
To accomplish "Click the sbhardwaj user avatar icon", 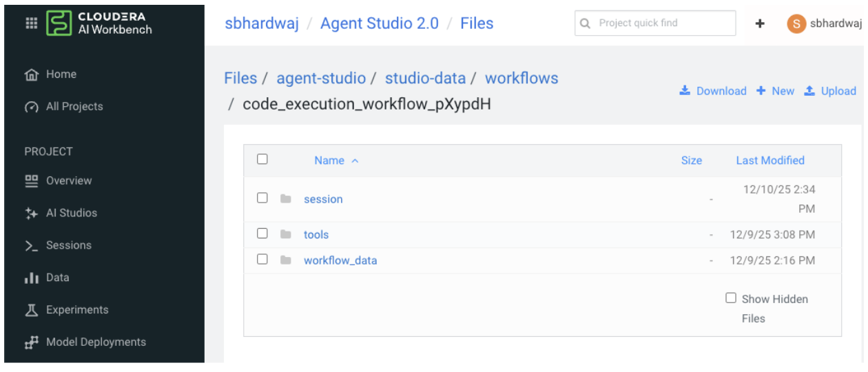I will (x=796, y=23).
